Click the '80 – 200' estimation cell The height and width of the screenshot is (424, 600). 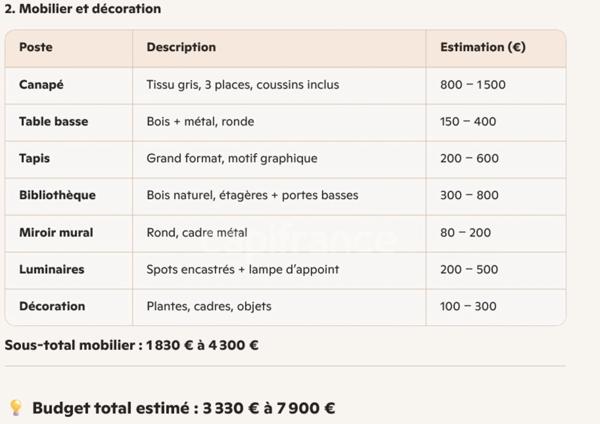point(465,232)
